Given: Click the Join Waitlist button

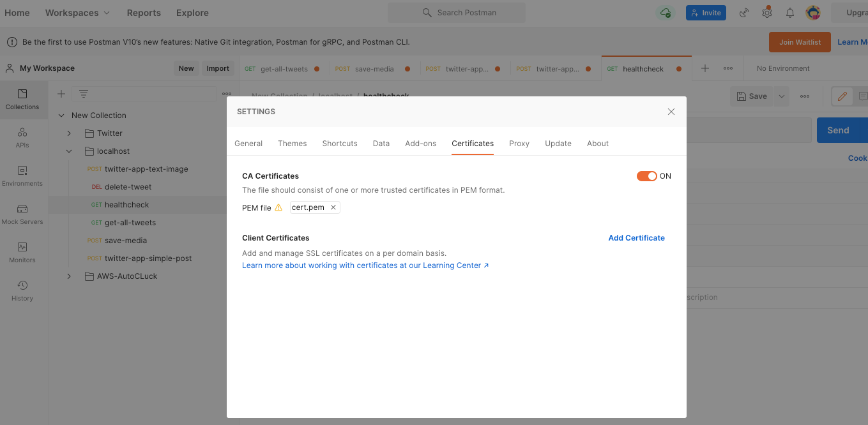Looking at the screenshot, I should tap(800, 42).
